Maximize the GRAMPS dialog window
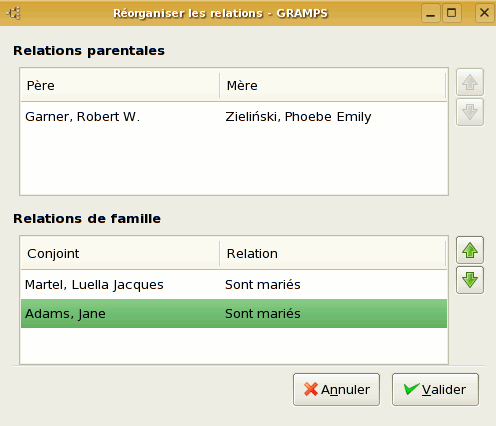 coord(452,13)
